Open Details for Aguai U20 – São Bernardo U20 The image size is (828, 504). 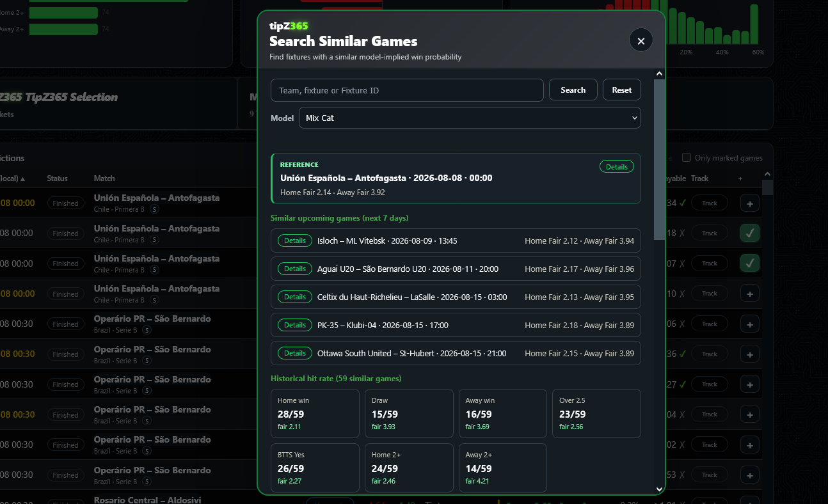(295, 269)
